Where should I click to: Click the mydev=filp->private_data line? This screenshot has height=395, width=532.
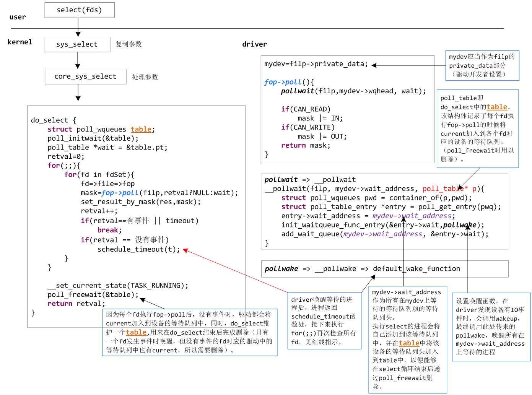316,64
